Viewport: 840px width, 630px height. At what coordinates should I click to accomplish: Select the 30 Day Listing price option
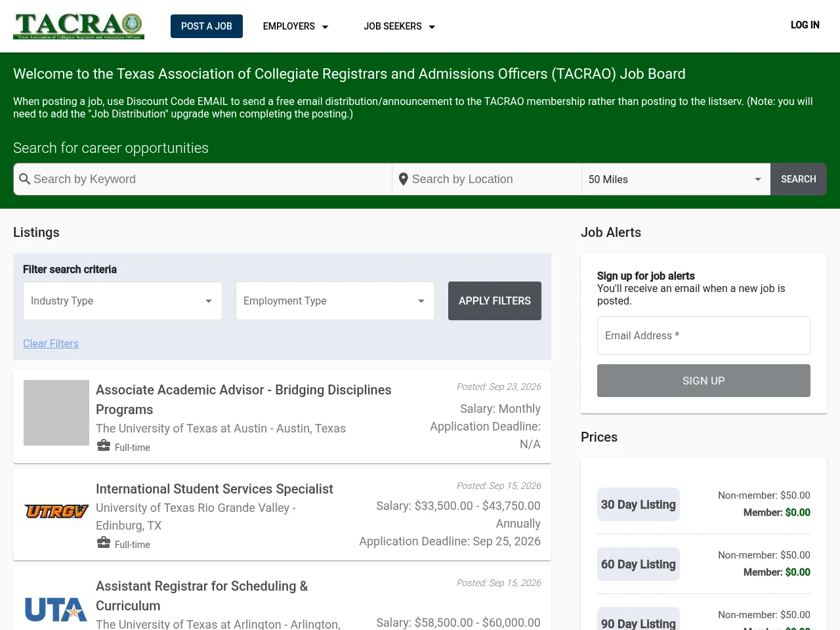[x=639, y=505]
